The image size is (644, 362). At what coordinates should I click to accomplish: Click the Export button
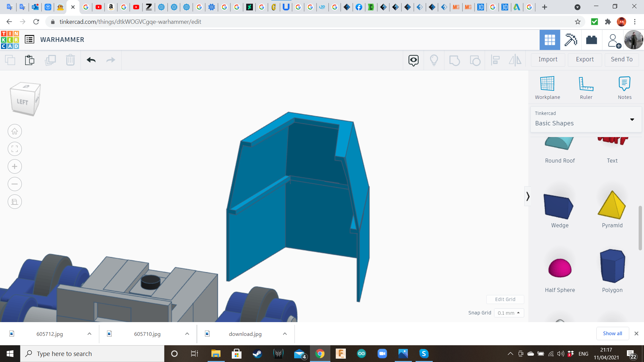click(585, 59)
